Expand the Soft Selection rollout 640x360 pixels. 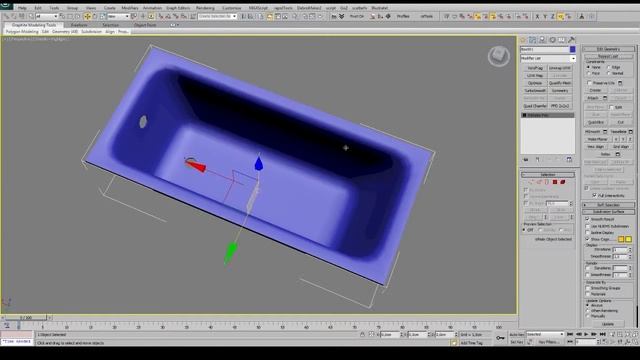[608, 205]
